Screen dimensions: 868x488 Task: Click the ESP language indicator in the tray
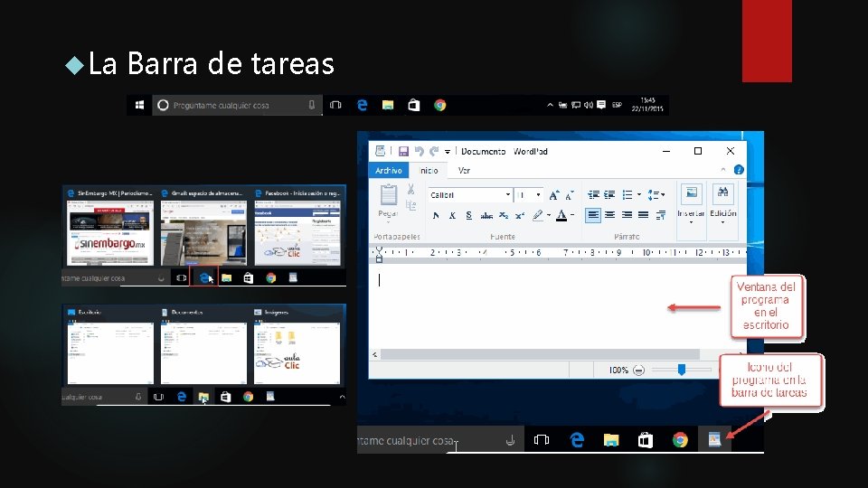click(x=617, y=105)
